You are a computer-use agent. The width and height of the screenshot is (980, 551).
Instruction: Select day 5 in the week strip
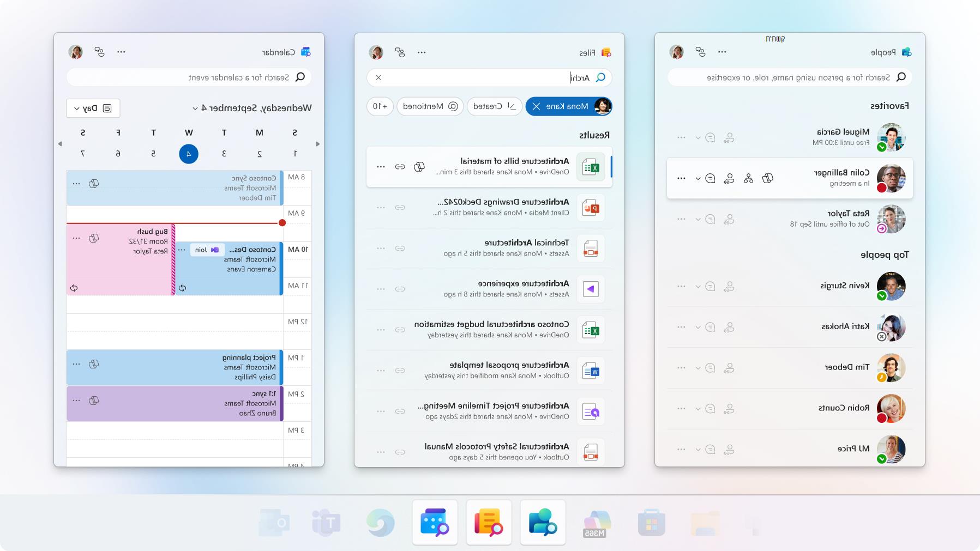click(153, 154)
